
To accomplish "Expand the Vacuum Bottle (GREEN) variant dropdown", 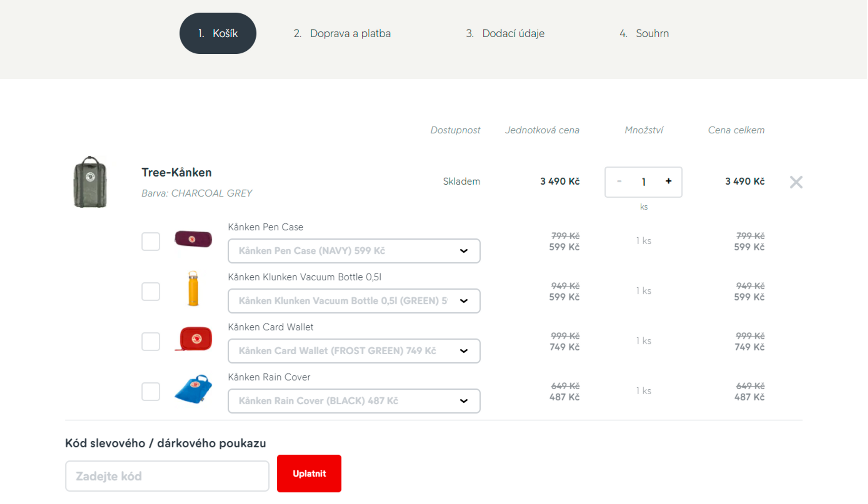I will click(354, 301).
